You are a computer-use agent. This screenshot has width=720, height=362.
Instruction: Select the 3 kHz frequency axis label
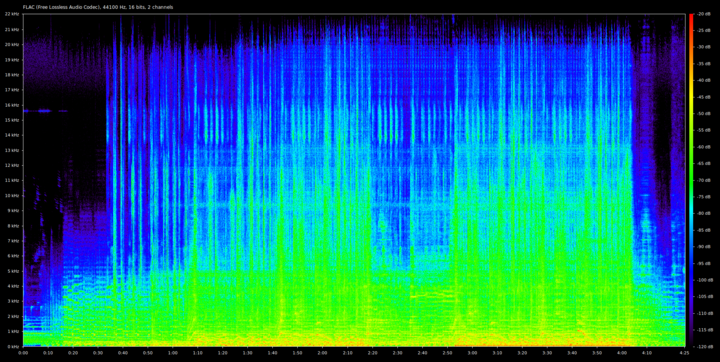13,301
